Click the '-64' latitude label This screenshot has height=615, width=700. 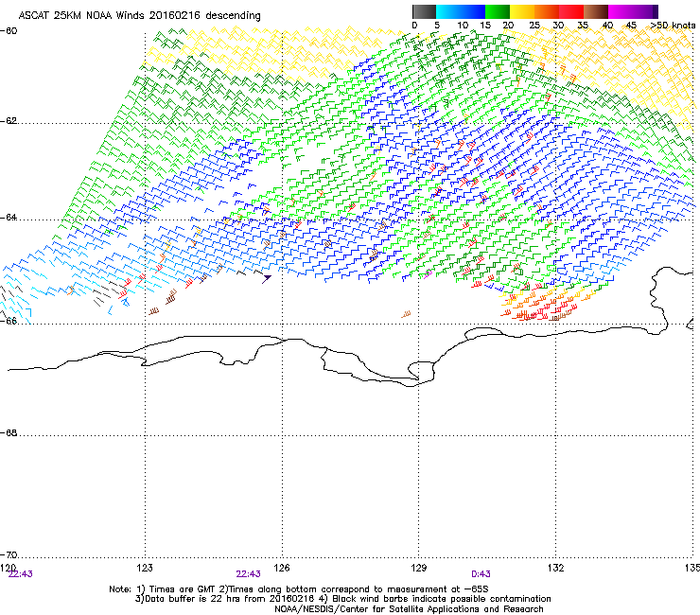[x=9, y=218]
